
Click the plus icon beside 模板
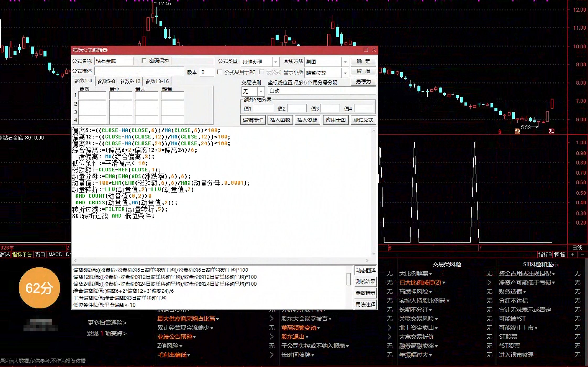[x=573, y=254]
